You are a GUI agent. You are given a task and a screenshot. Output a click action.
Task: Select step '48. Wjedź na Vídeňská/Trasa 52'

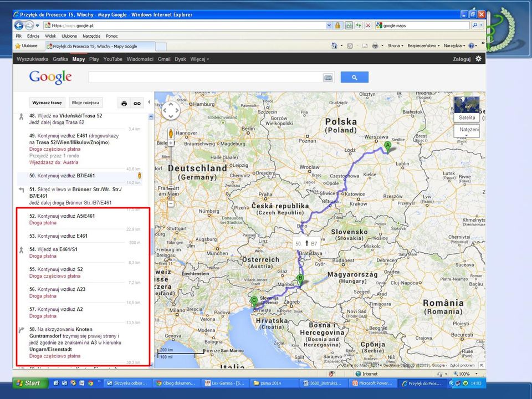[65, 116]
